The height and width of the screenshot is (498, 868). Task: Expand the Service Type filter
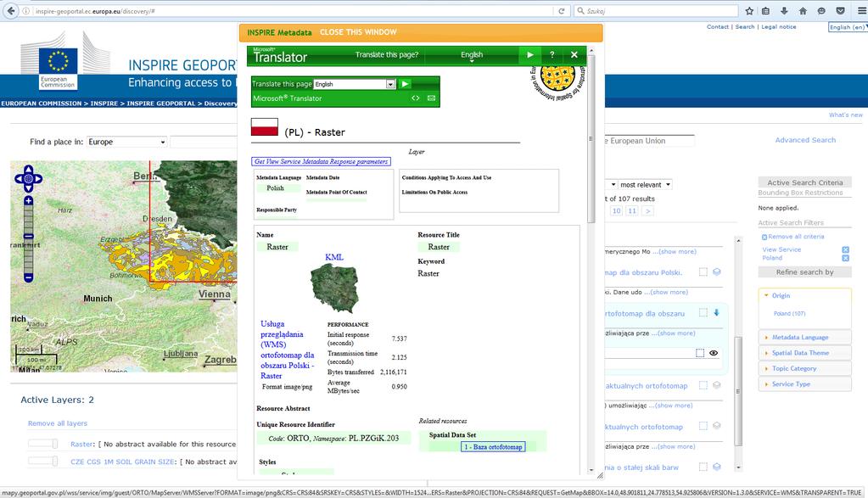click(804, 383)
